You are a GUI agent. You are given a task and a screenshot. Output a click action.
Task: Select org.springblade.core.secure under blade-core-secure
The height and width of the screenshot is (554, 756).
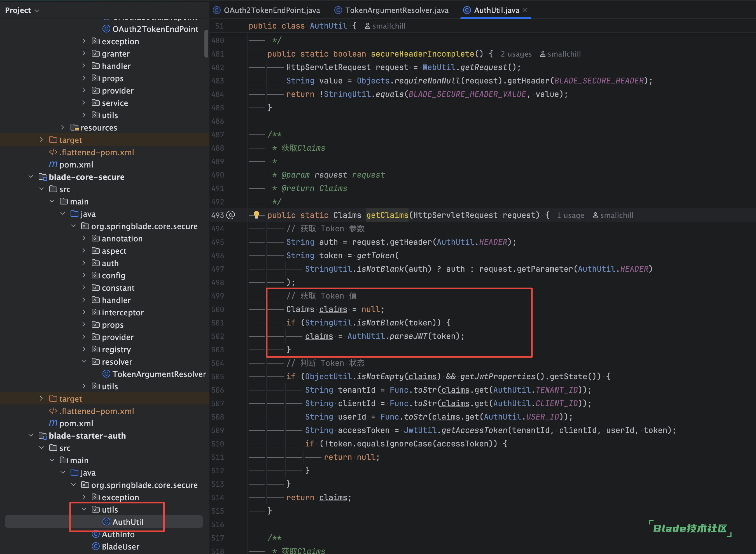point(144,226)
